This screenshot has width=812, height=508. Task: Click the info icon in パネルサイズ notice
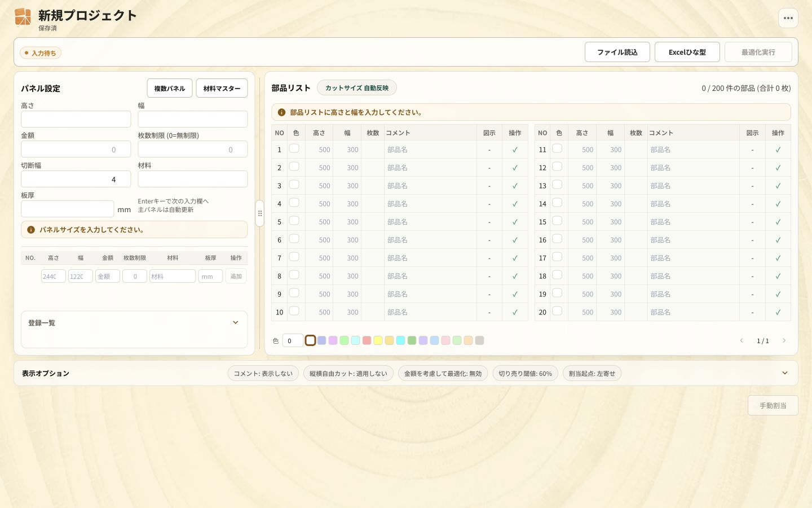[31, 230]
